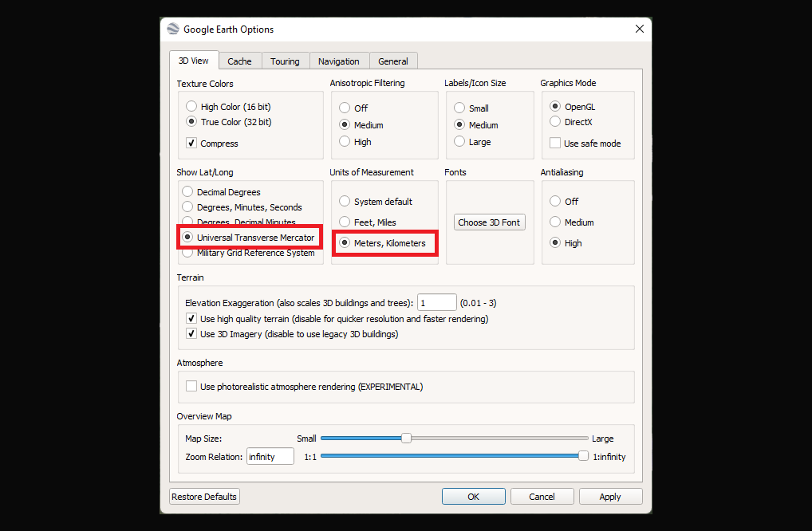
Task: Open the Cache tab
Action: pyautogui.click(x=239, y=61)
